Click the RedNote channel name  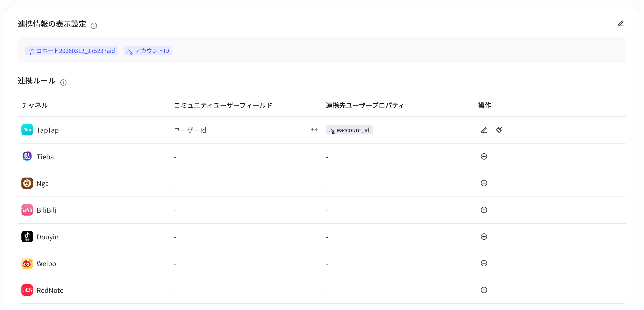[x=50, y=290]
